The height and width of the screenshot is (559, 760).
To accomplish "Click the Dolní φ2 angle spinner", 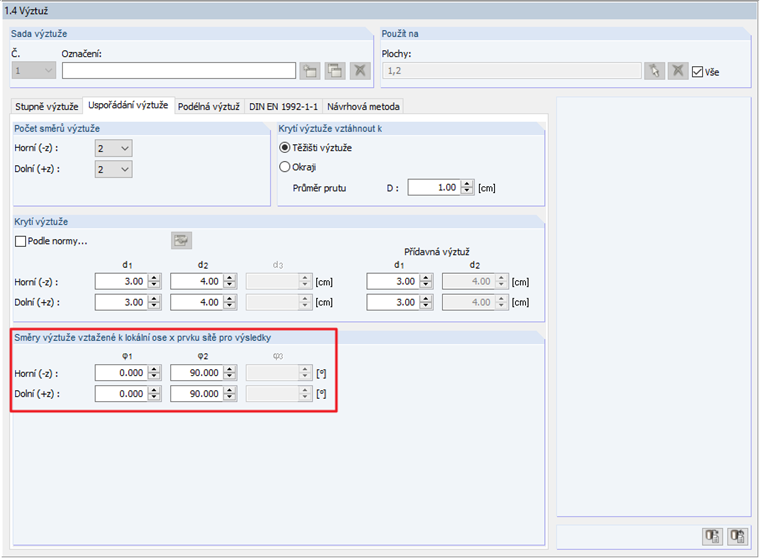I will tap(230, 394).
